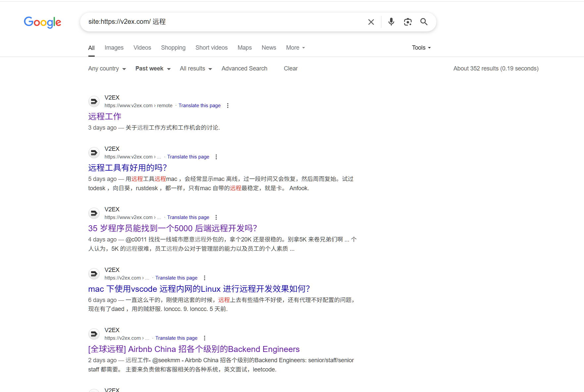
Task: Click the About 352 results count text
Action: (496, 68)
